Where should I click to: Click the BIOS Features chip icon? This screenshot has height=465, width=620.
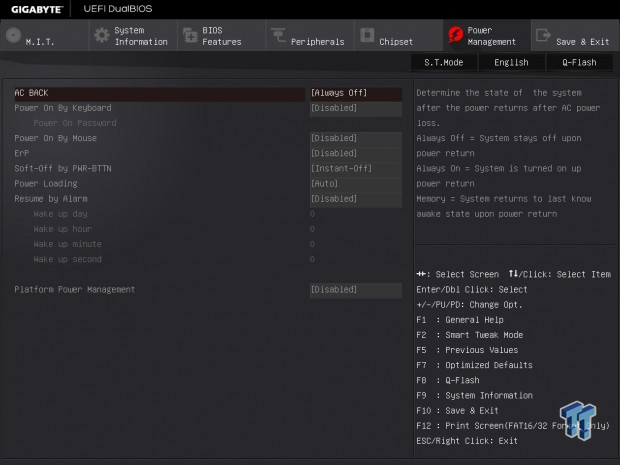click(x=190, y=35)
